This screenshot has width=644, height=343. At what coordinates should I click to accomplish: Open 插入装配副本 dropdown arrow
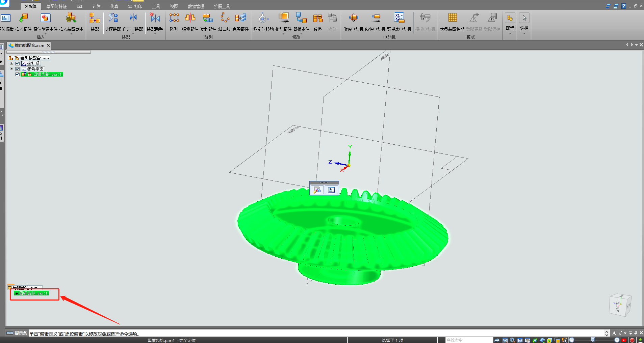71,34
